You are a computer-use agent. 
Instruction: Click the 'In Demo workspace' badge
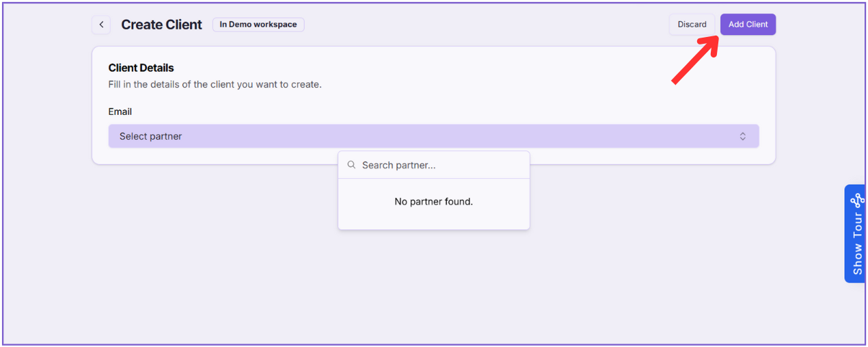tap(258, 25)
